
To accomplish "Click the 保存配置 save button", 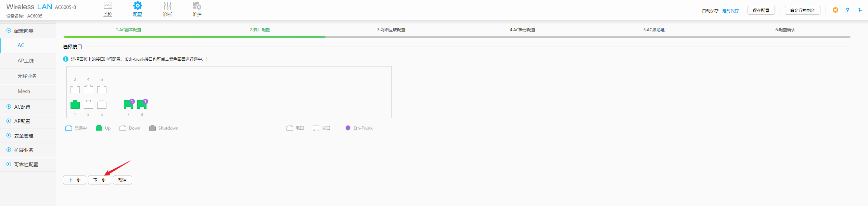I will (x=761, y=11).
